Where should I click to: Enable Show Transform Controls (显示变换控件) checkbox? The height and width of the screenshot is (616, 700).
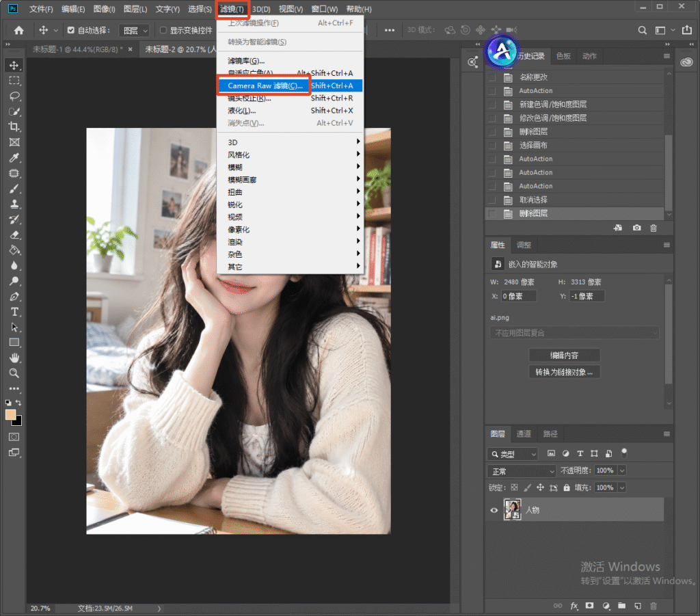163,30
